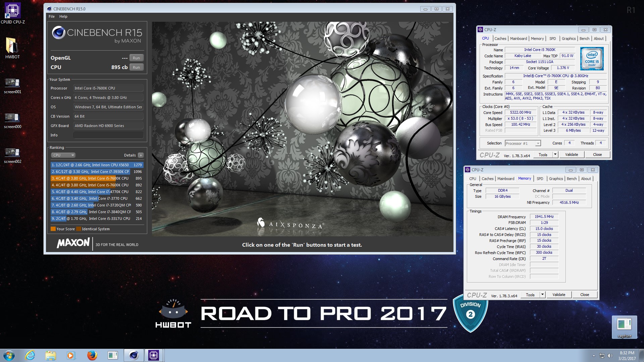644x362 pixels.
Task: Click the taskbar clock showing 8:32 PM
Action: (627, 356)
